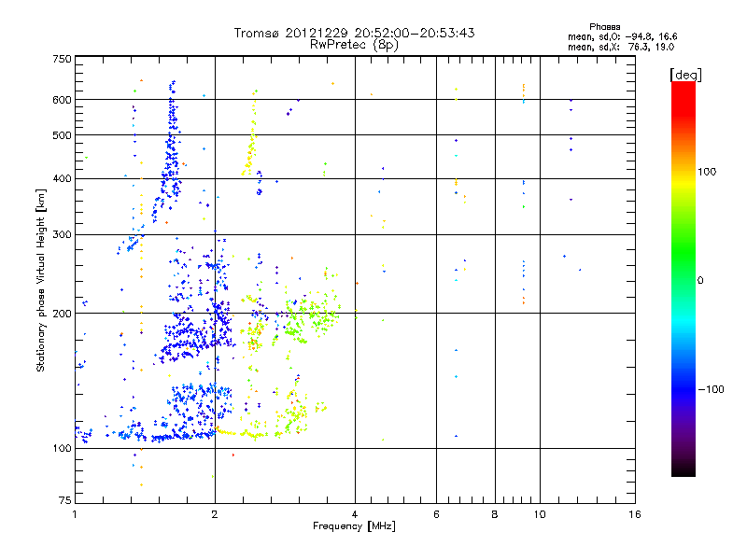Click the '100' colorbar tick label

(707, 172)
